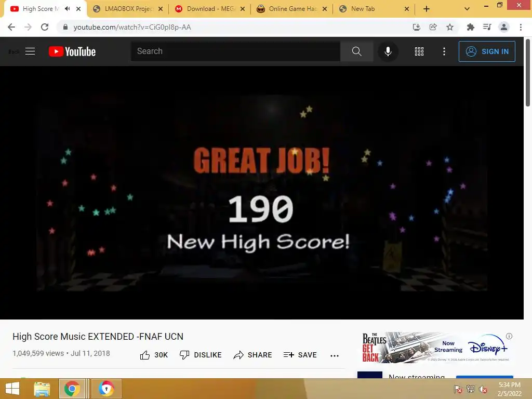Open the Windows Start button

coord(12,389)
